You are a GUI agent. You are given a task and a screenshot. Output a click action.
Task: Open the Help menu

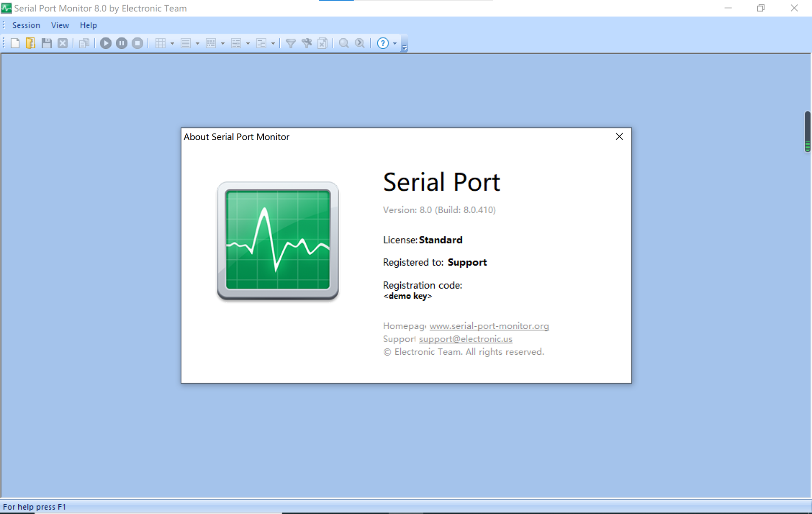point(88,25)
